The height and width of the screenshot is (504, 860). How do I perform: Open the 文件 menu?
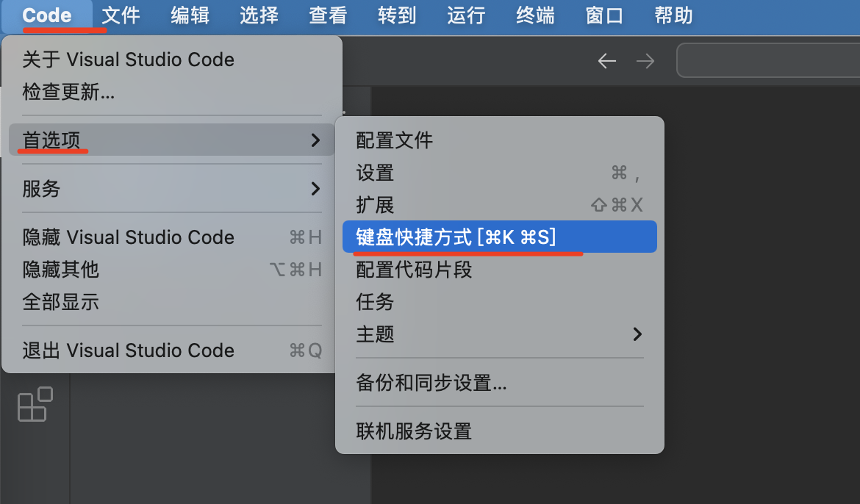click(x=121, y=15)
